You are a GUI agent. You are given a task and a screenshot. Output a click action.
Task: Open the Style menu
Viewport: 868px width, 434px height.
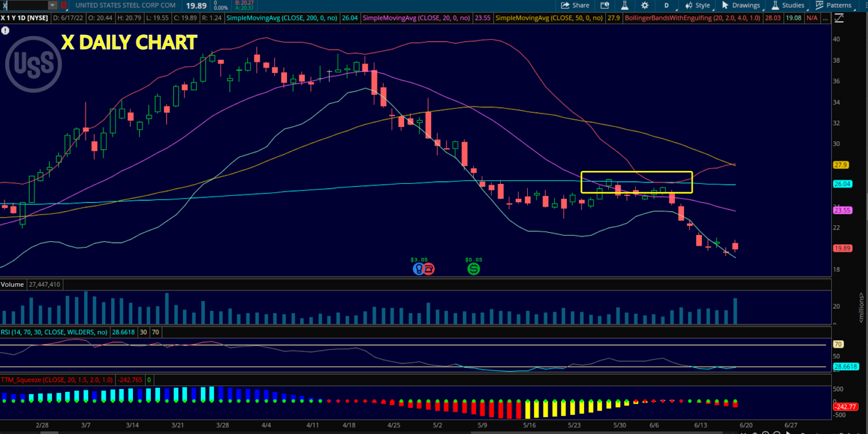pyautogui.click(x=698, y=5)
